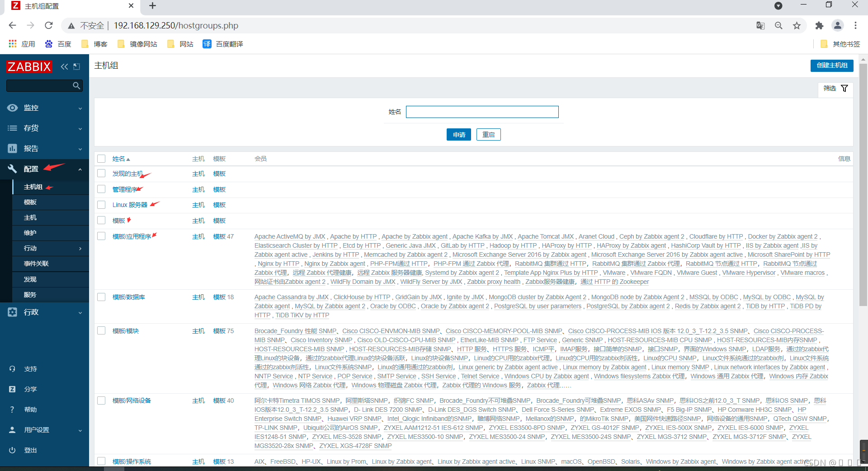This screenshot has width=868, height=471.
Task: Collapse the sidebar with double-arrow icon
Action: [x=65, y=66]
